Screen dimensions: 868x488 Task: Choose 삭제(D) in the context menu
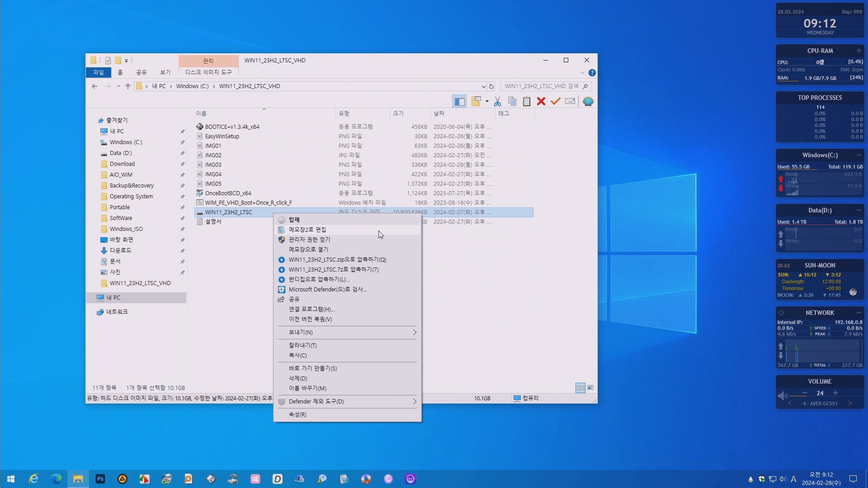[x=347, y=378]
